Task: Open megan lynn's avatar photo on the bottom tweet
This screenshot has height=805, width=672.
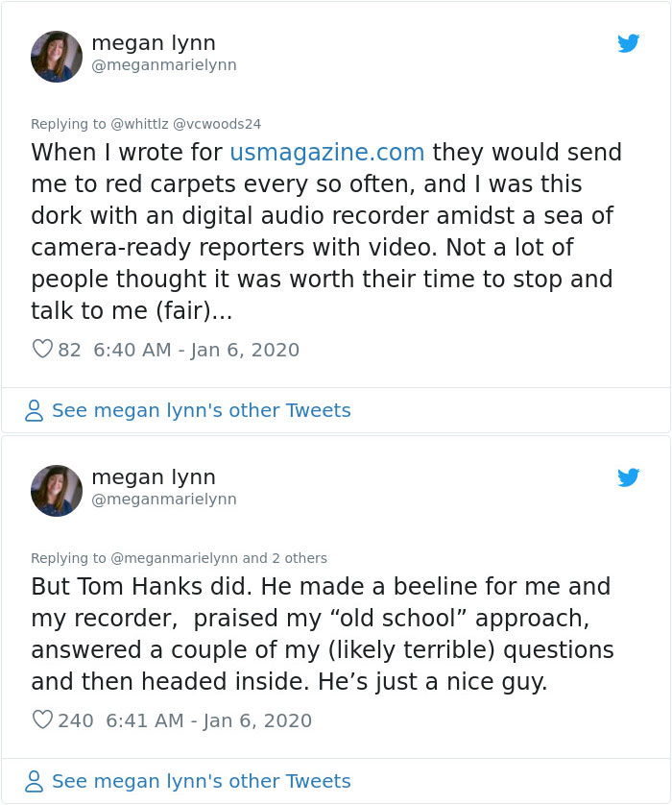Action: point(56,490)
